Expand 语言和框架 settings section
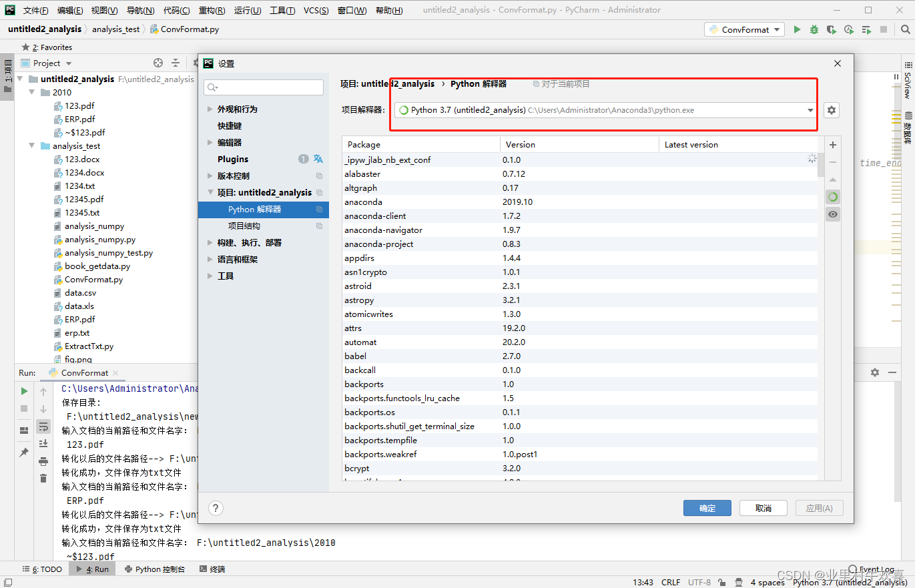Screen dimensions: 915x588 click(x=210, y=259)
